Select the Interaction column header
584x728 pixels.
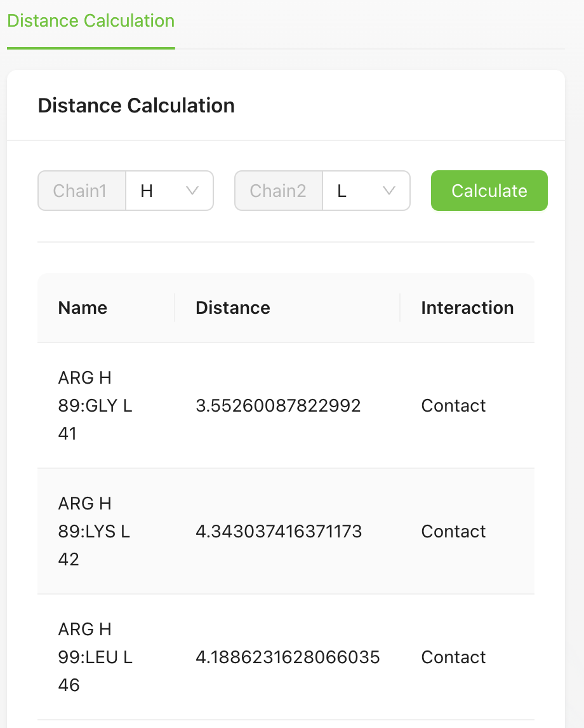(x=467, y=307)
